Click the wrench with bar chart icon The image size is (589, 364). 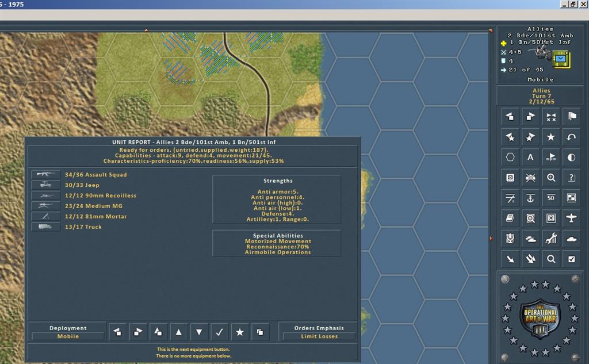coord(550,239)
